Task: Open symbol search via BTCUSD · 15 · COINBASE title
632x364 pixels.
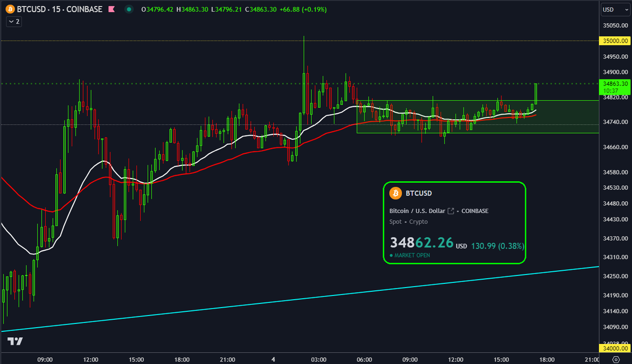Action: (60, 9)
